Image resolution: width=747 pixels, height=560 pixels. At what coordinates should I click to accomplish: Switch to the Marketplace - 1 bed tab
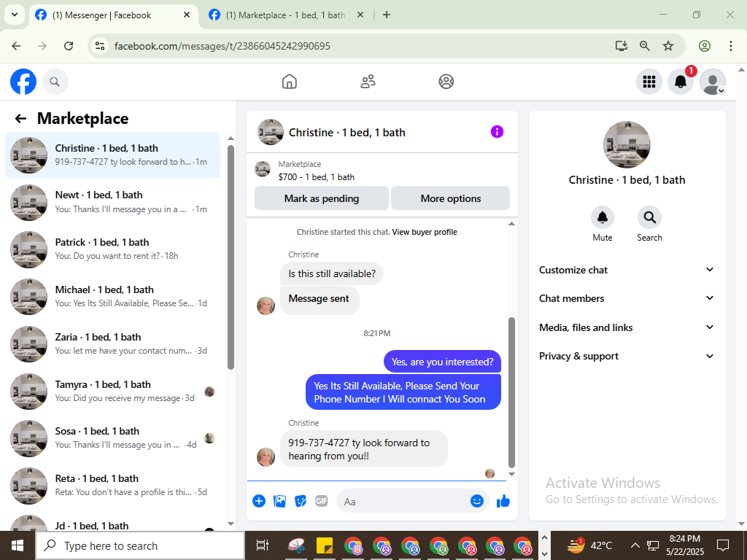[x=286, y=15]
